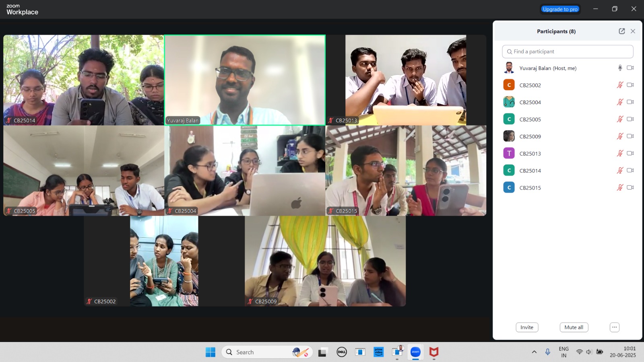Click the muted mic icon for CB25009
This screenshot has height=362, width=644.
[x=620, y=136]
